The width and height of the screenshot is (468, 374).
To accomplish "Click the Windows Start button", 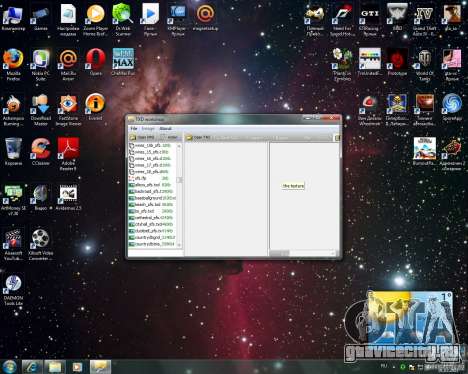I will tap(9, 367).
